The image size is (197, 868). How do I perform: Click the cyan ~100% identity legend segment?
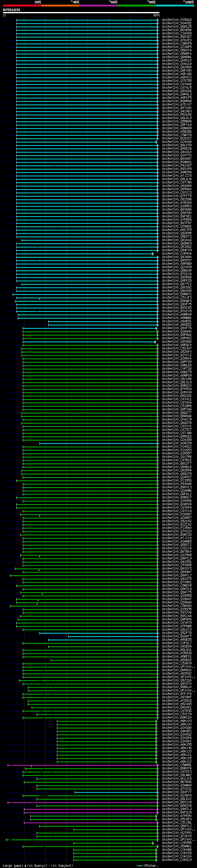pyautogui.click(x=175, y=6)
